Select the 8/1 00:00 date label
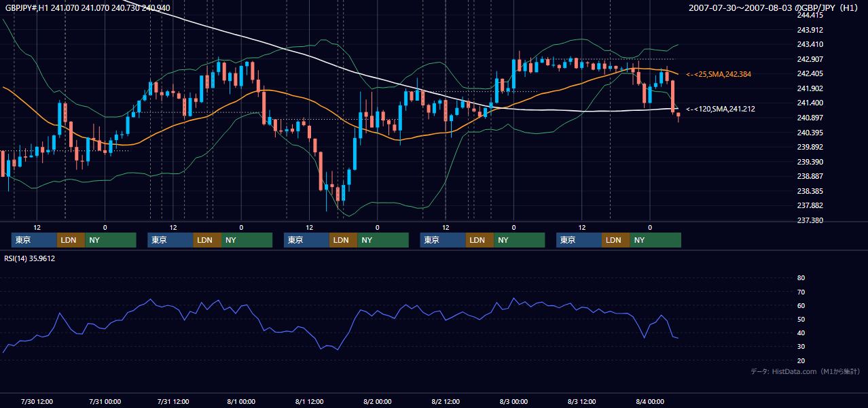The image size is (868, 408). 241,401
